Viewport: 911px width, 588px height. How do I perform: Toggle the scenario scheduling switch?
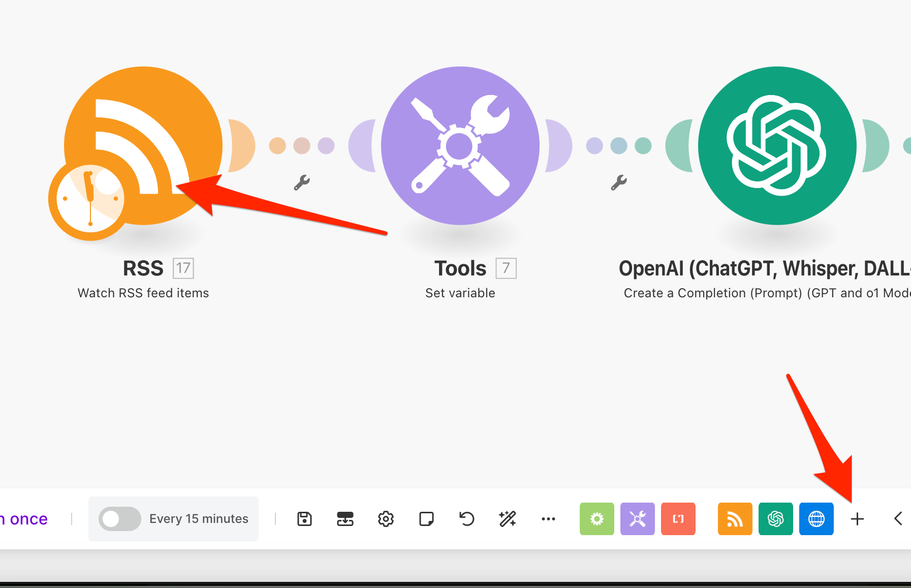(120, 519)
